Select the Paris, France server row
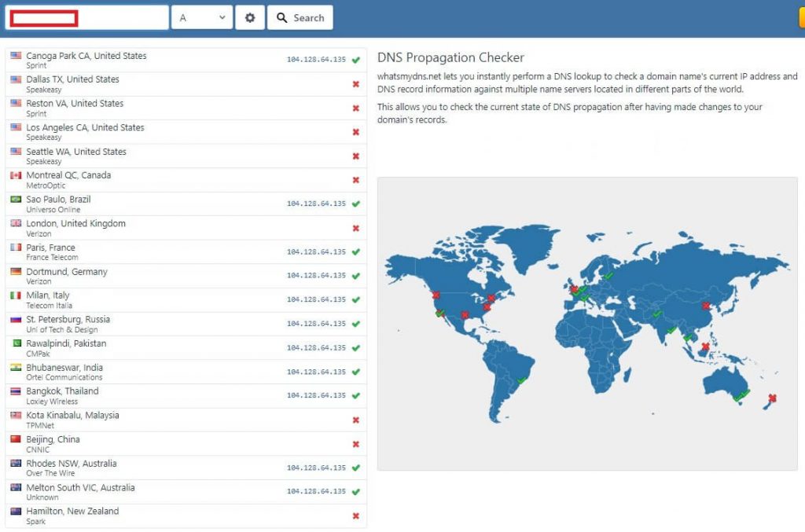The height and width of the screenshot is (532, 805). click(186, 252)
